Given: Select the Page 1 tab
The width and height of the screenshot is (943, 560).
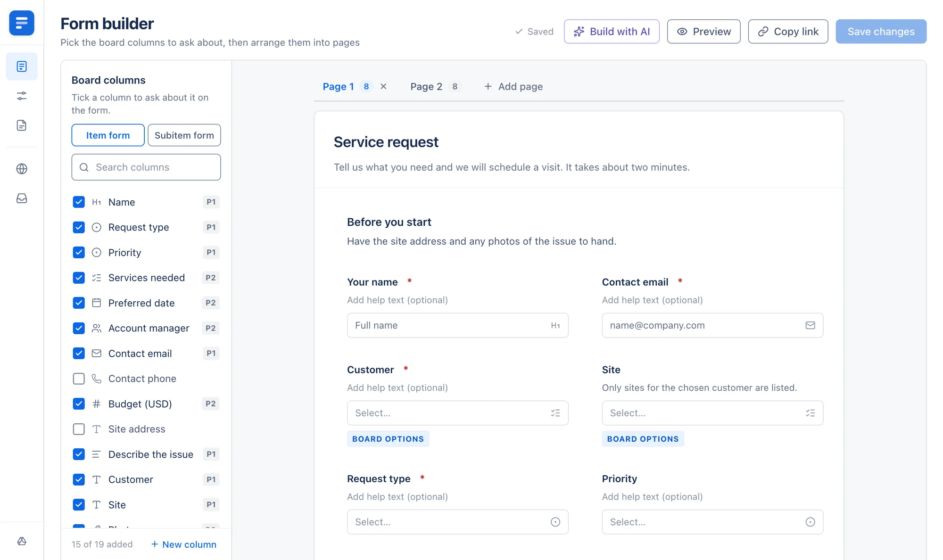Looking at the screenshot, I should pos(338,86).
